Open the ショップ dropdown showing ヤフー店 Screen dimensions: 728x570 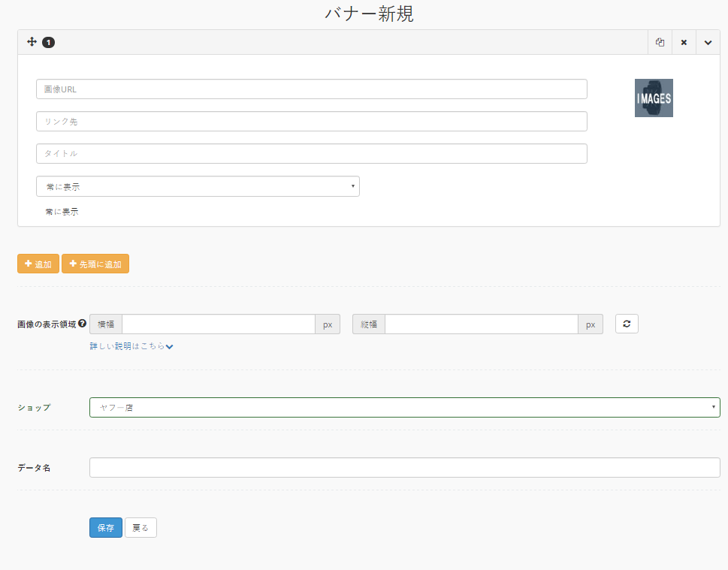pos(404,407)
